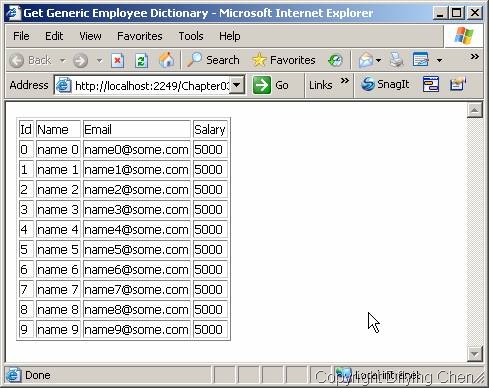Click the Links toolbar label
Viewport: 489px width, 388px height.
point(320,85)
